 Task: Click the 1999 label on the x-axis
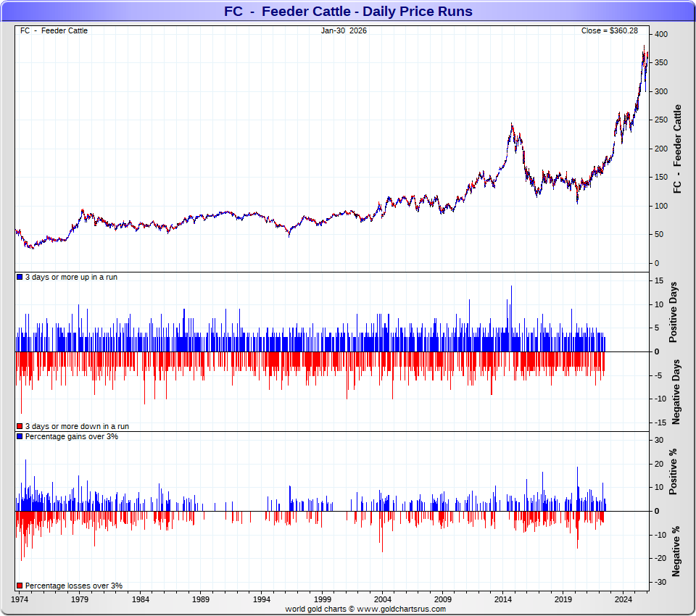[x=322, y=599]
